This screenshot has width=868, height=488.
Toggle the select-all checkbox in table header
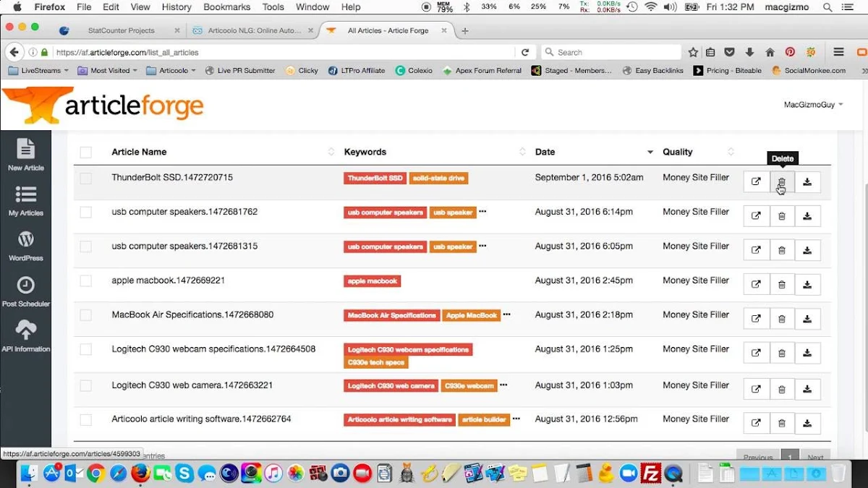pos(85,153)
